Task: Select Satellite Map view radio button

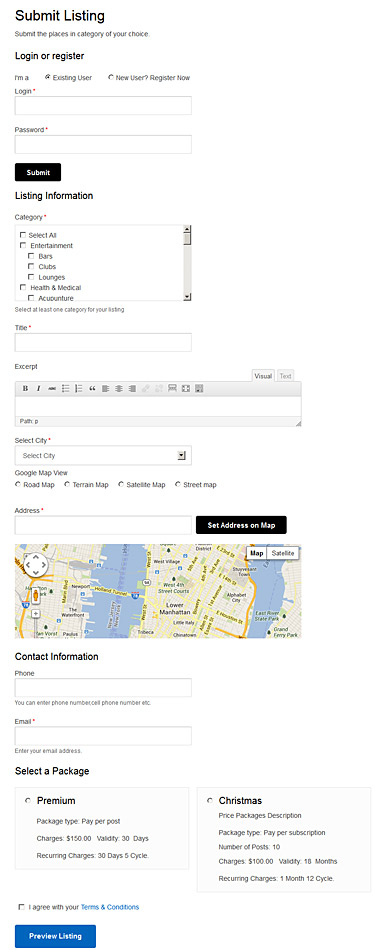Action: 121,484
